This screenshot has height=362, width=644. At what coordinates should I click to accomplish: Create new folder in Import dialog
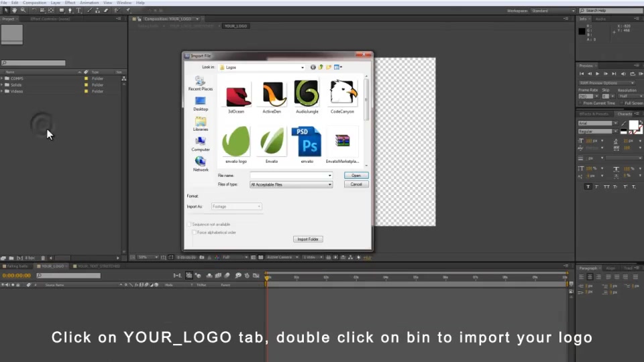pos(329,67)
